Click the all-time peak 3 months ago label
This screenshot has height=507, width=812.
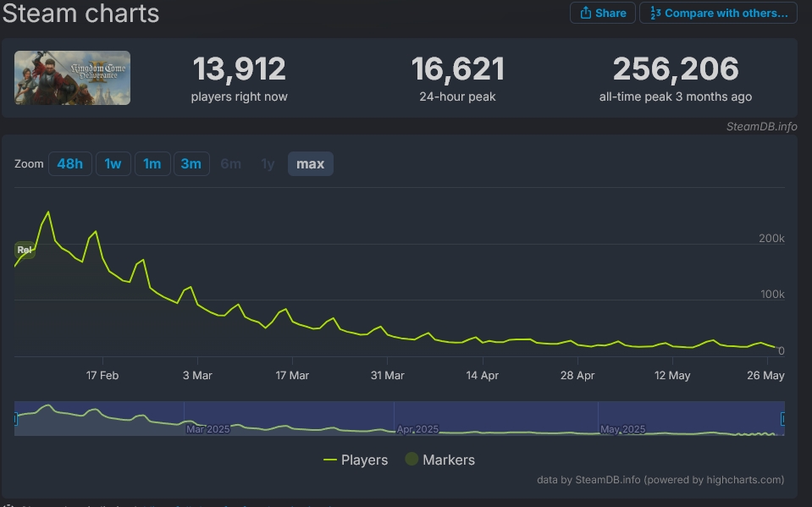click(x=676, y=96)
